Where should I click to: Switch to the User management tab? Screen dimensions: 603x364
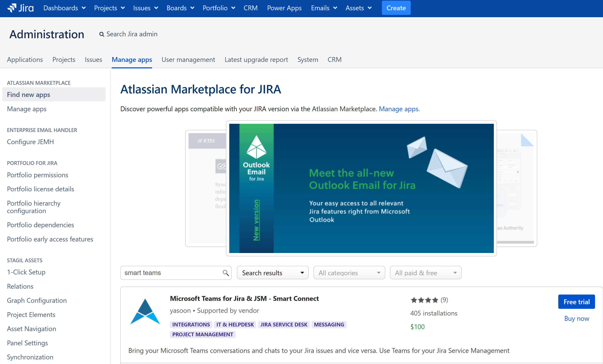[188, 60]
